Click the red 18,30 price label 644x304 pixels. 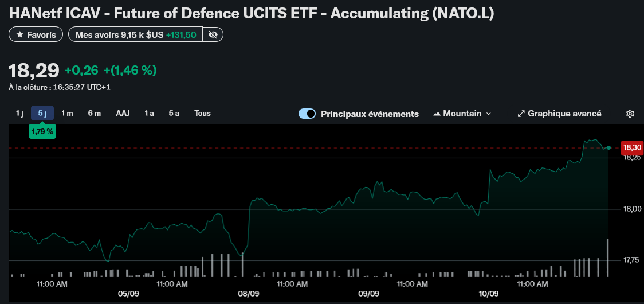click(x=631, y=147)
